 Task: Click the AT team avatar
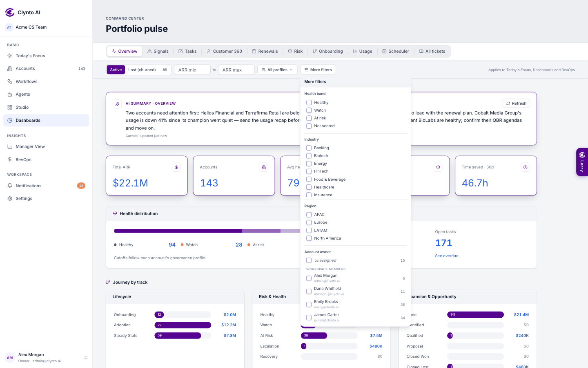point(9,27)
